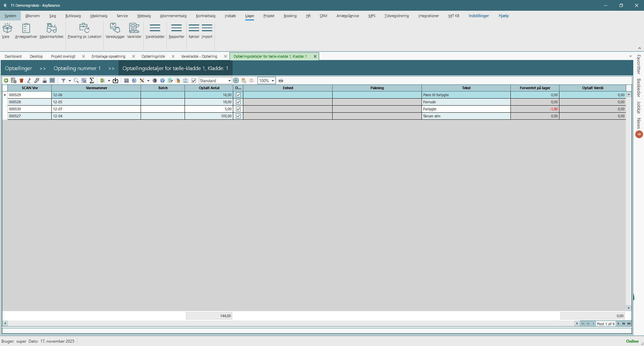This screenshot has width=644, height=346.
Task: Toggle checkbox for Skruer alm row
Action: pos(238,116)
